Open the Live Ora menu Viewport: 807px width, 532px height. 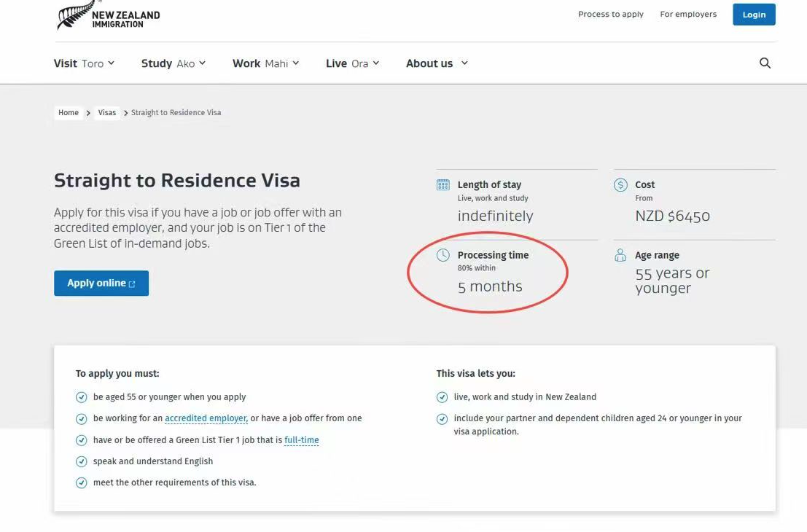352,63
